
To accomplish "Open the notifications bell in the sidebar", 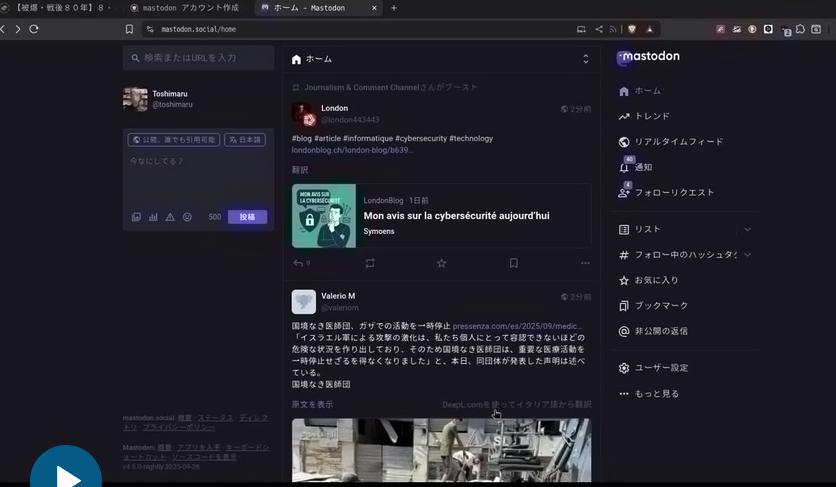I will click(x=625, y=167).
